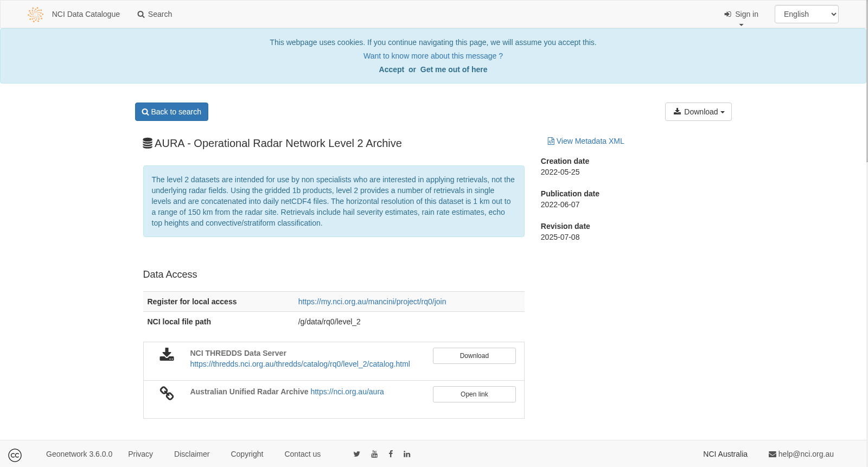Open 'Want to know more about this message' link

click(433, 56)
